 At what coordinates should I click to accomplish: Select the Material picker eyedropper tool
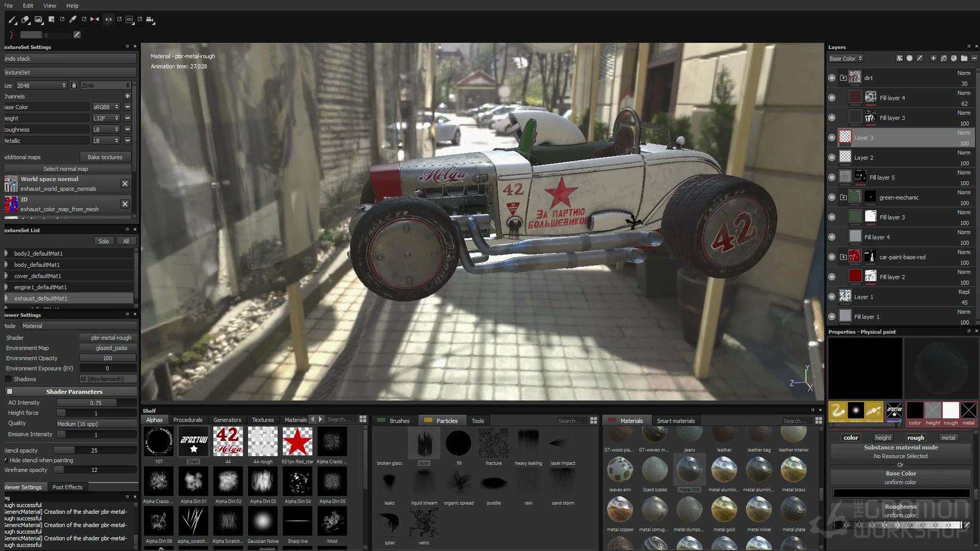(73, 20)
